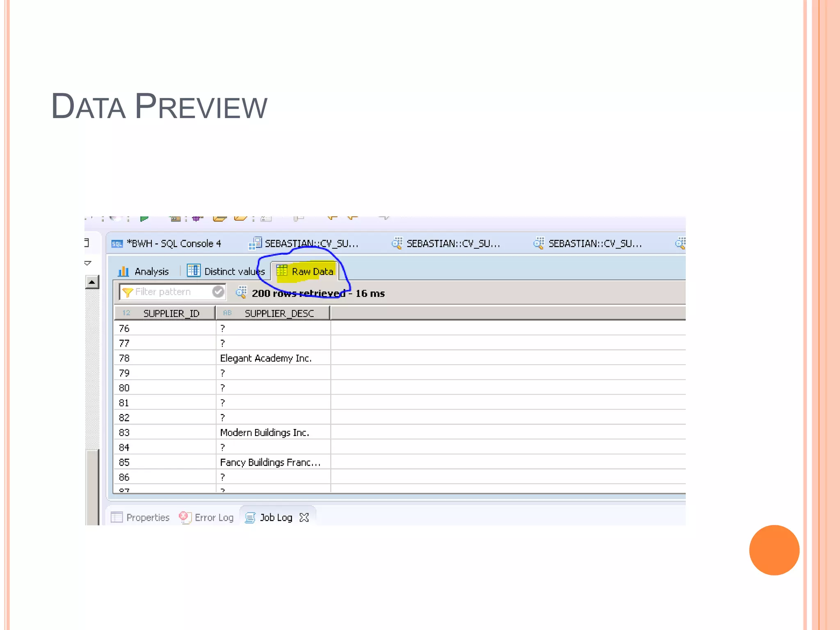The image size is (840, 630).
Task: Open the view menu dropdown triangle at left edge
Action: click(x=87, y=263)
